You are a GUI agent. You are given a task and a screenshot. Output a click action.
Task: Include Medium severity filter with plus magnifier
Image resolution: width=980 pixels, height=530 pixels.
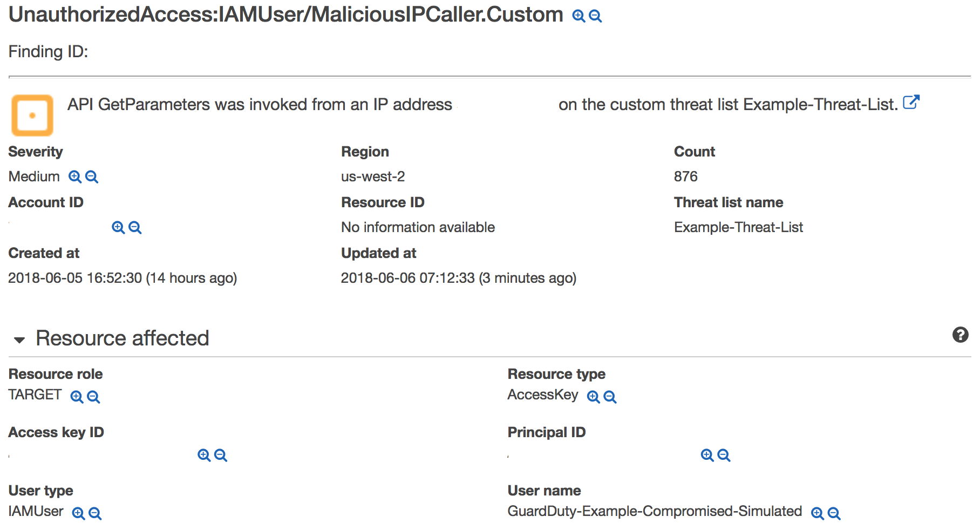click(x=75, y=177)
